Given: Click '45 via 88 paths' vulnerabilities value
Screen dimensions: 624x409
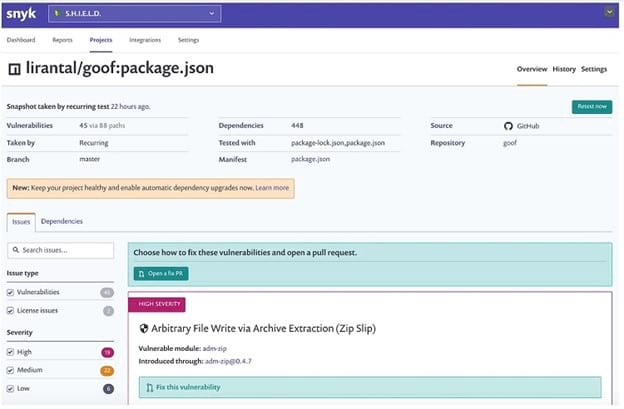Looking at the screenshot, I should [102, 126].
